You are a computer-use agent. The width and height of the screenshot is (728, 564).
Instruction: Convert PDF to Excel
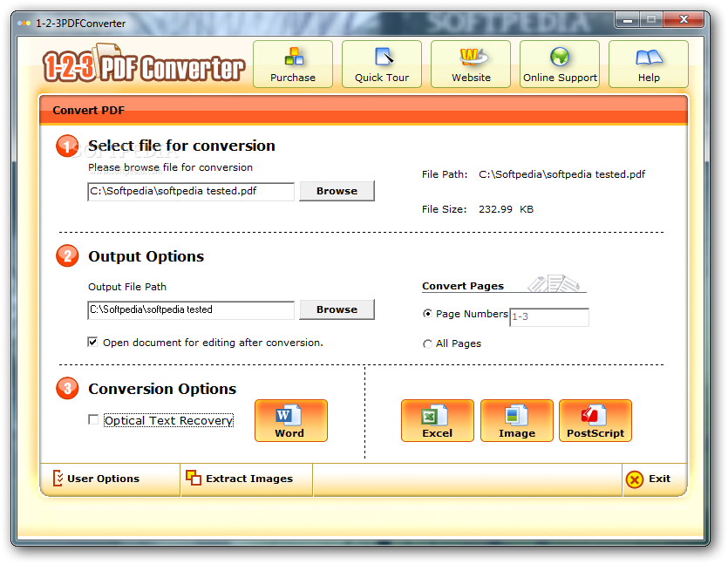coord(438,420)
